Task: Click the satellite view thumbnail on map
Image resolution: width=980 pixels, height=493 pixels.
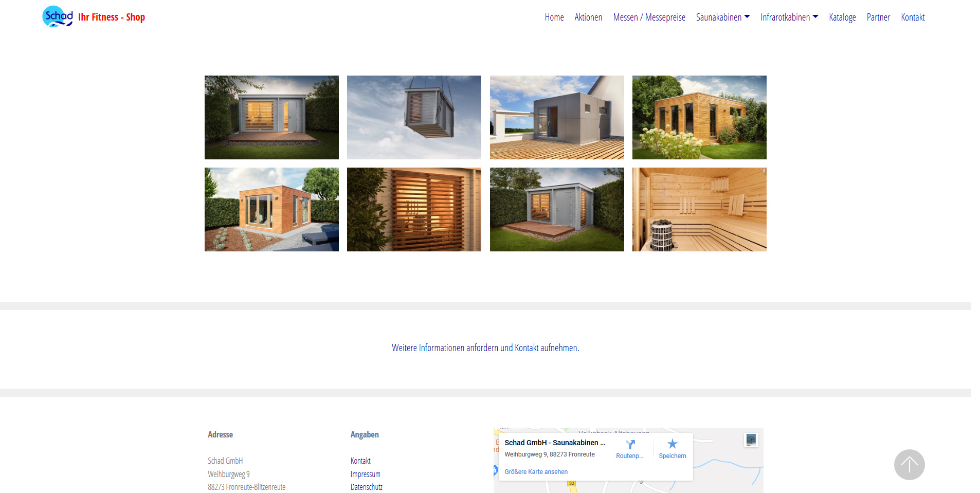Action: coord(751,440)
